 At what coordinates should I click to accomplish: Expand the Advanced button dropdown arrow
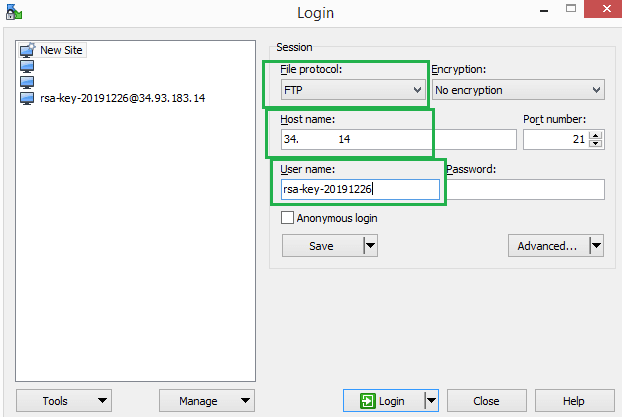point(597,246)
